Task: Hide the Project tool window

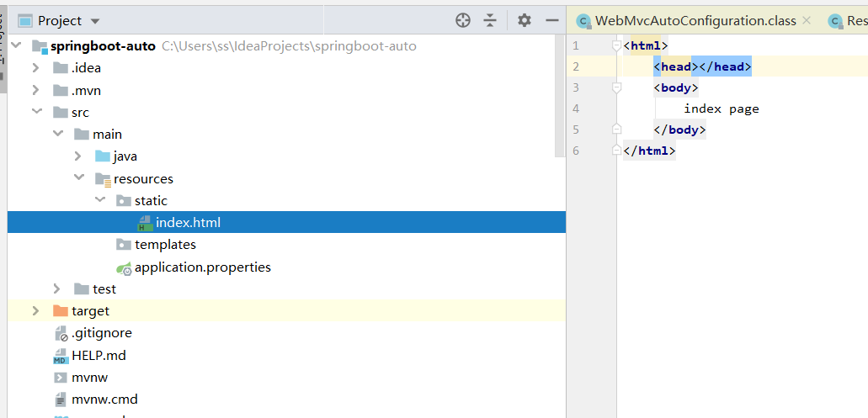Action: [x=552, y=21]
